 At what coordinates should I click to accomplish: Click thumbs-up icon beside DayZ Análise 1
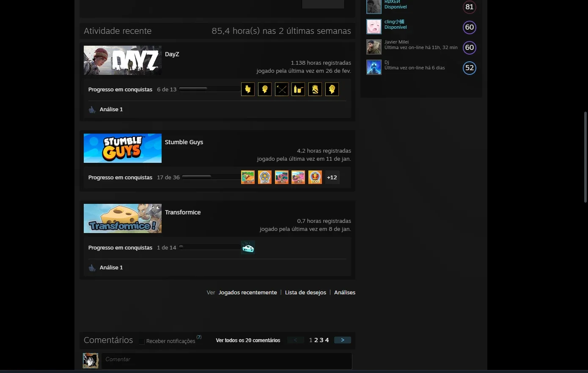(92, 110)
